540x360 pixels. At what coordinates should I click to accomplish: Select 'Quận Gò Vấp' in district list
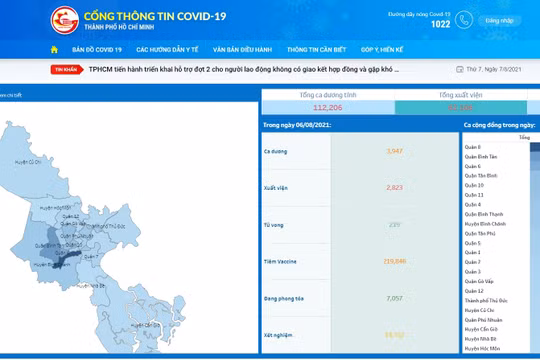479,281
